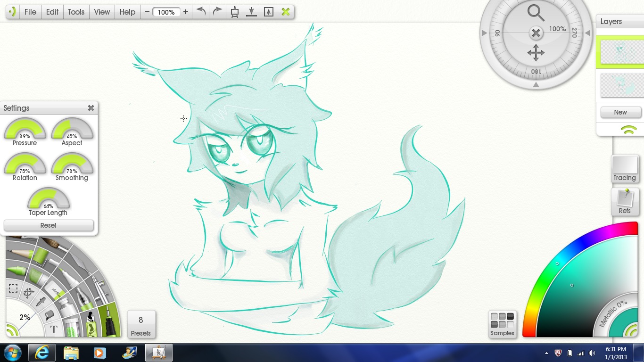Image resolution: width=644 pixels, height=362 pixels.
Task: Open the File menu
Action: 30,12
